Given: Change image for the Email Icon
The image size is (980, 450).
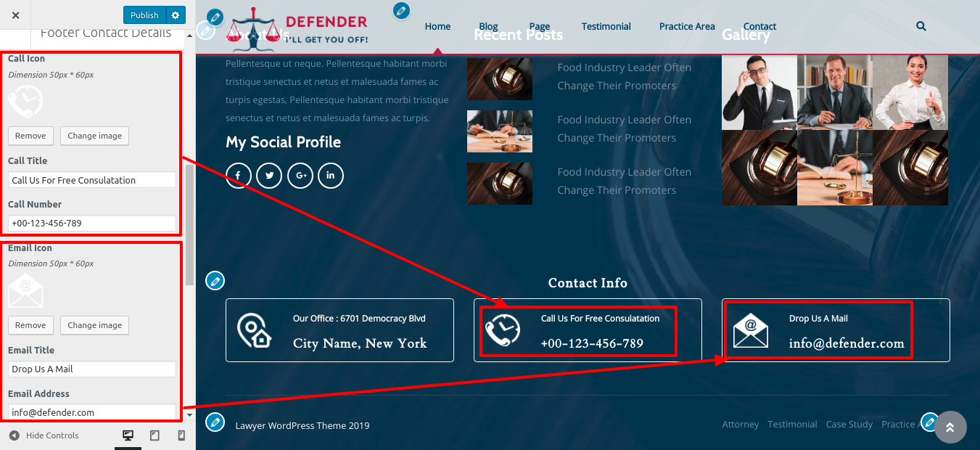Looking at the screenshot, I should (95, 325).
